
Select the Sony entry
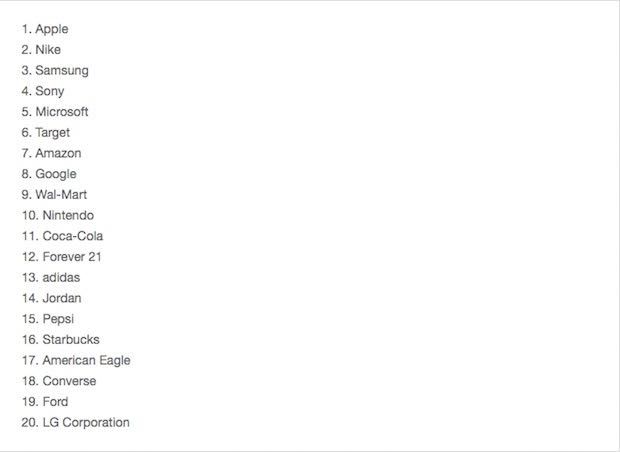[x=43, y=91]
